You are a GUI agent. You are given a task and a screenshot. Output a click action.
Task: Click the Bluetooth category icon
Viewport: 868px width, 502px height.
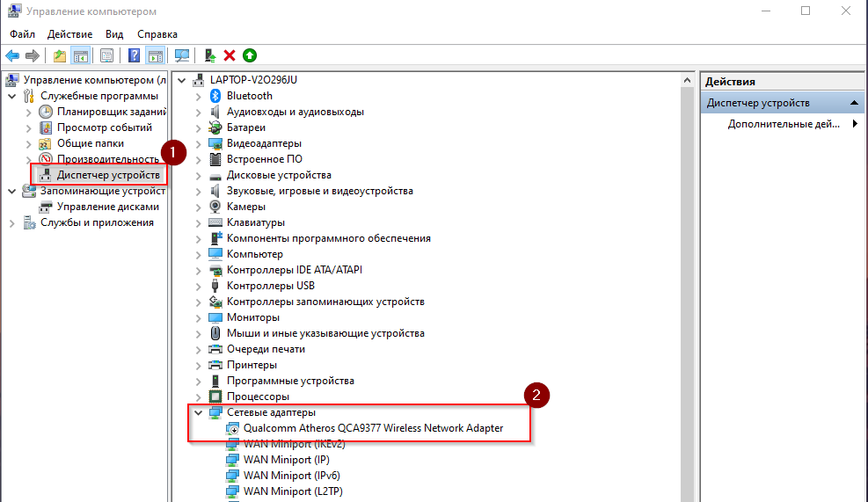[x=215, y=96]
